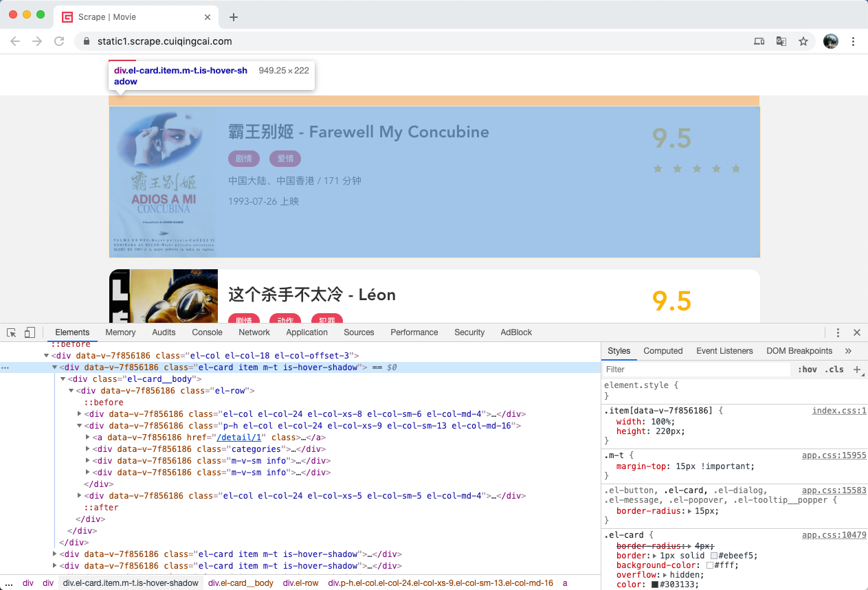Image resolution: width=868 pixels, height=590 pixels.
Task: Click the Scrape tab favicon
Action: click(x=67, y=17)
